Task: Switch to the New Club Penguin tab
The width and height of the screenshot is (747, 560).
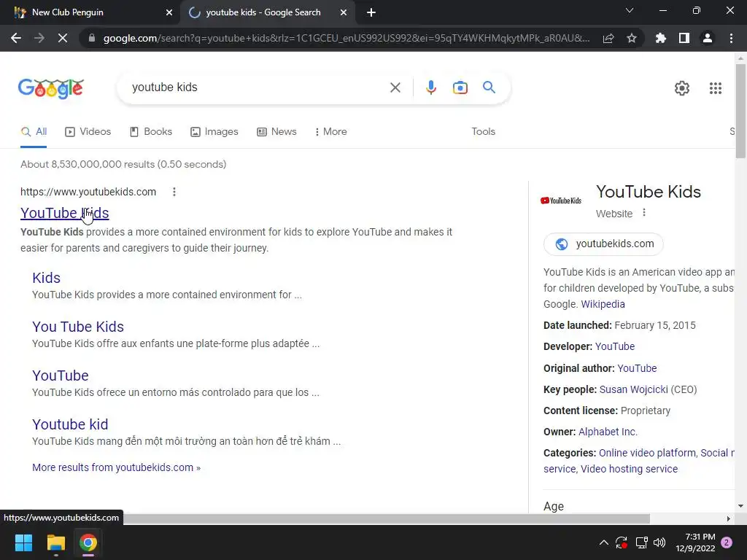Action: coord(90,12)
